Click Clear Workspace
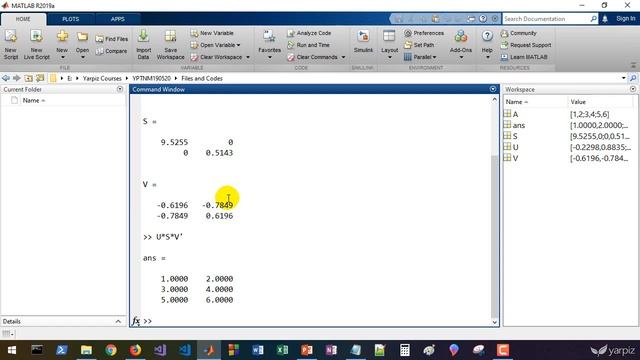The width and height of the screenshot is (640, 360). pos(216,57)
